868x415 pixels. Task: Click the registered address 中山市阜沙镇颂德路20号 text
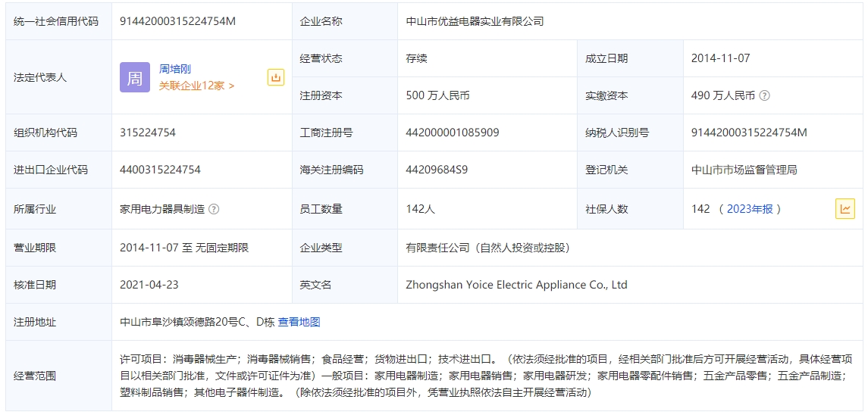196,322
